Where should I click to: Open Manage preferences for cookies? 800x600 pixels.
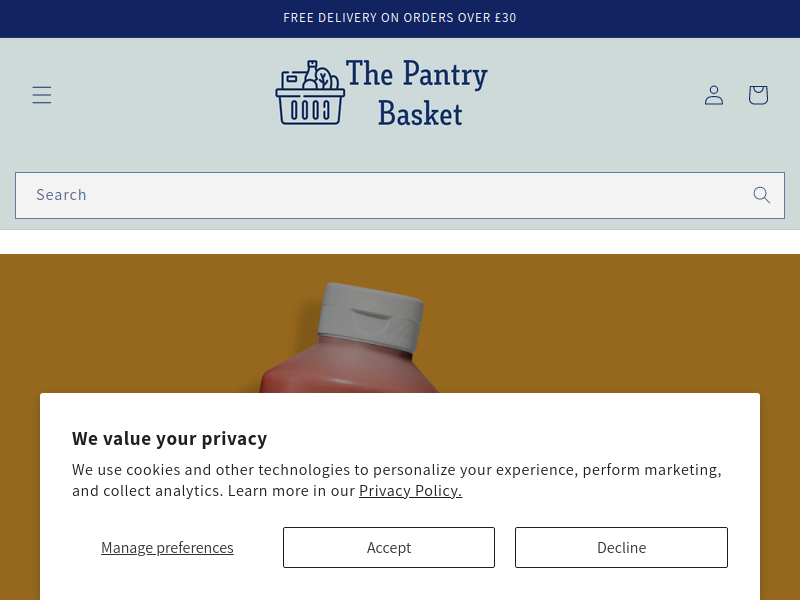(167, 547)
